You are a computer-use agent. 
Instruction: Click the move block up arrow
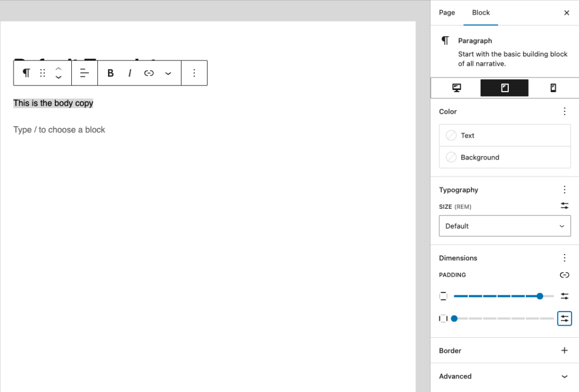click(x=58, y=68)
